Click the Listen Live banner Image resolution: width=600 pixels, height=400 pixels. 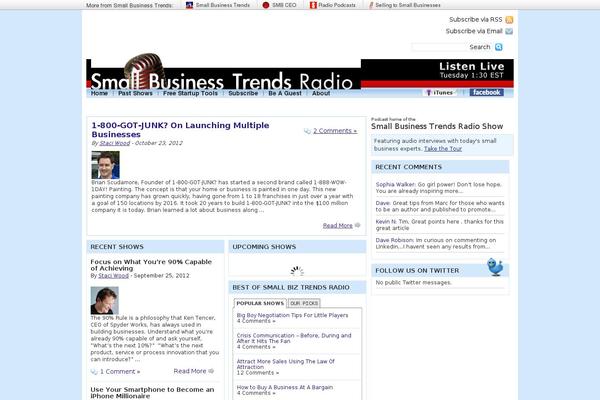click(471, 70)
